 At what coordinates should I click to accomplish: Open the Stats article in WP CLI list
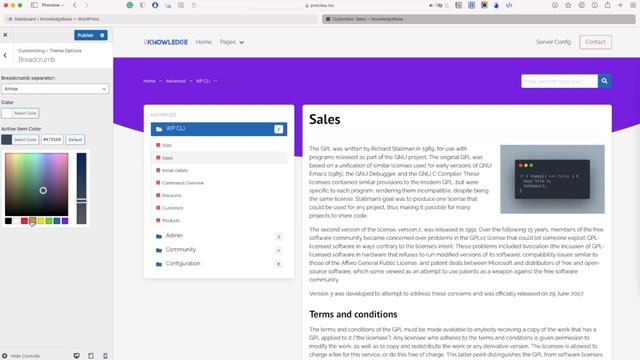coord(167,145)
